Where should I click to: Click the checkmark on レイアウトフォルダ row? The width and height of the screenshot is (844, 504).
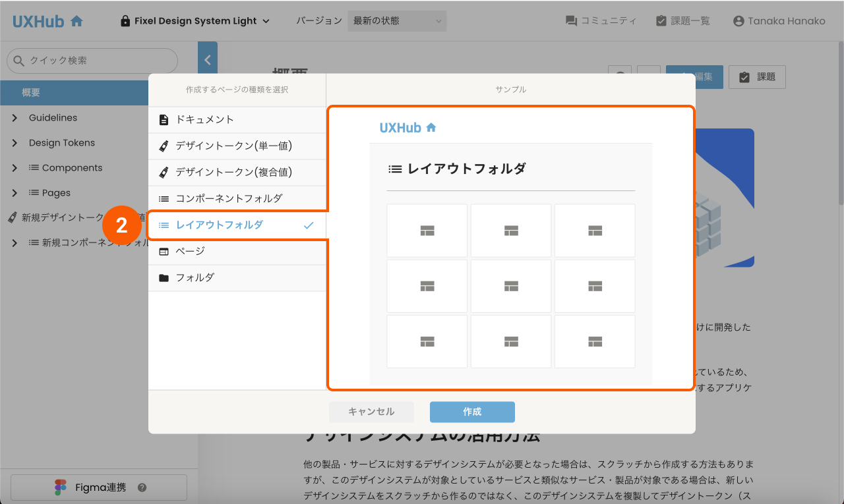[309, 225]
